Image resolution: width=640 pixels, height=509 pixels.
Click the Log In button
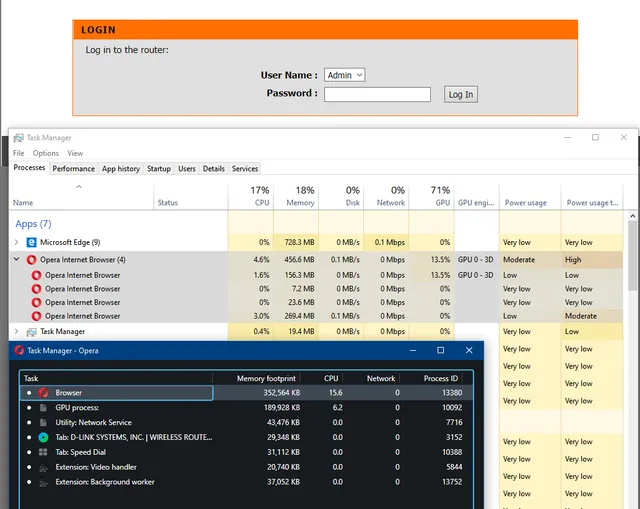coord(461,94)
